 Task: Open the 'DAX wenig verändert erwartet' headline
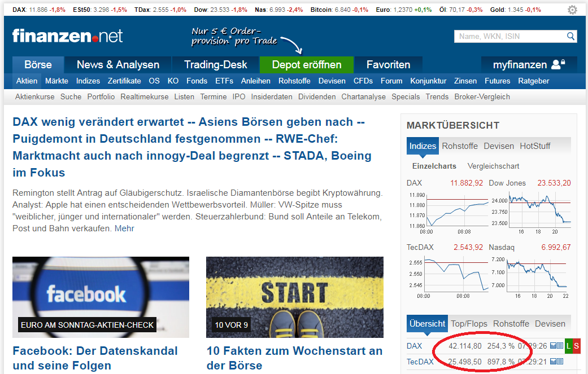pyautogui.click(x=192, y=147)
